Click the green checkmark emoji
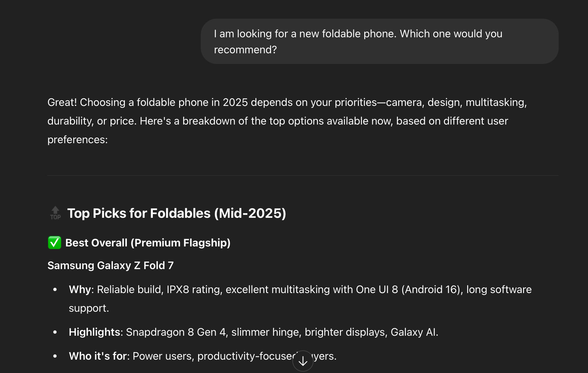588x373 pixels. point(55,242)
